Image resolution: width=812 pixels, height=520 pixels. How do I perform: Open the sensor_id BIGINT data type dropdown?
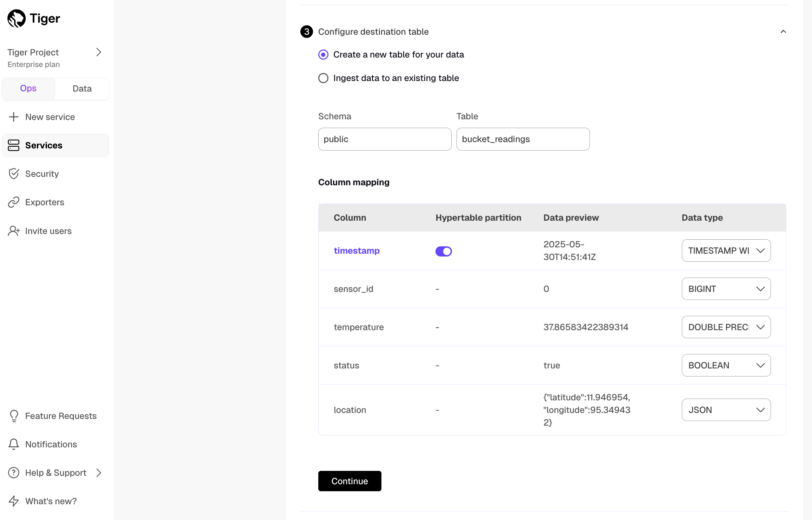[726, 289]
